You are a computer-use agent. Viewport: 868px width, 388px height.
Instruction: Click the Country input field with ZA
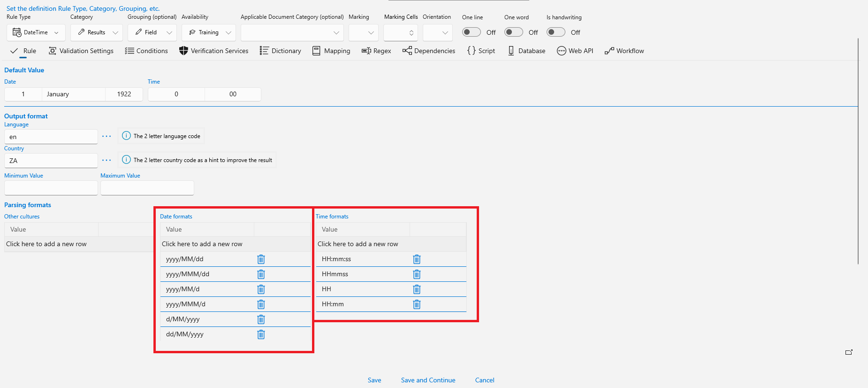[x=51, y=161]
